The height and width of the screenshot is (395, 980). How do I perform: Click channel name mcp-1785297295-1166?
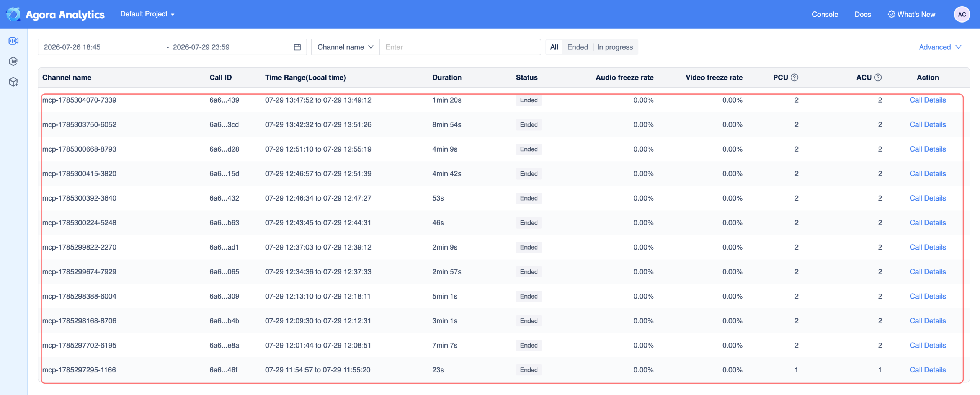79,369
